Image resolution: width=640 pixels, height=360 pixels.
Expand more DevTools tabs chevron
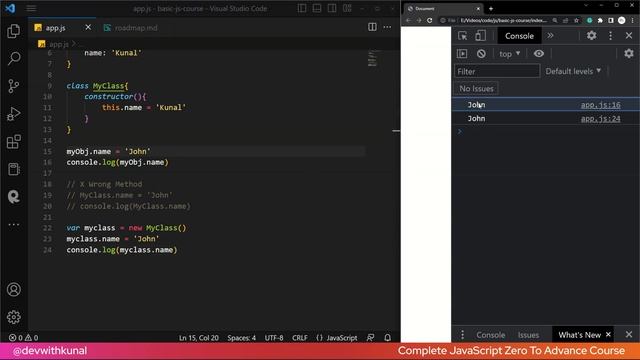tap(551, 36)
